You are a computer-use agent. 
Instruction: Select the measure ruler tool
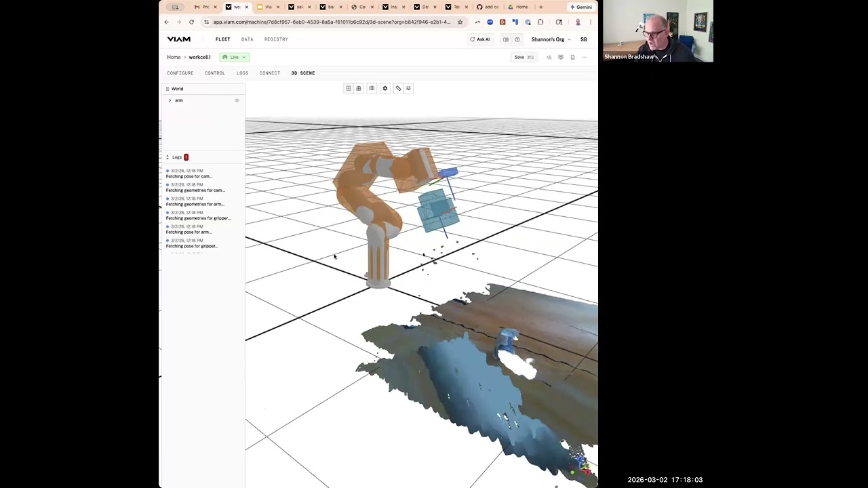pyautogui.click(x=398, y=88)
